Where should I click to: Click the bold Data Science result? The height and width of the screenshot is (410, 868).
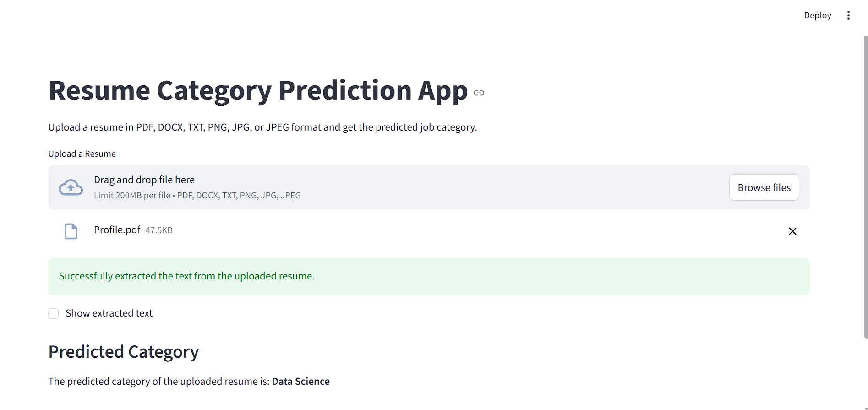point(301,382)
